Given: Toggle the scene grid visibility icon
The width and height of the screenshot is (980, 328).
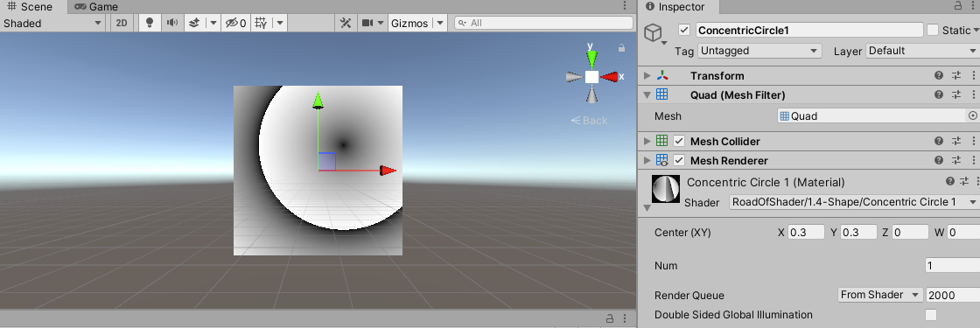Looking at the screenshot, I should point(262,23).
